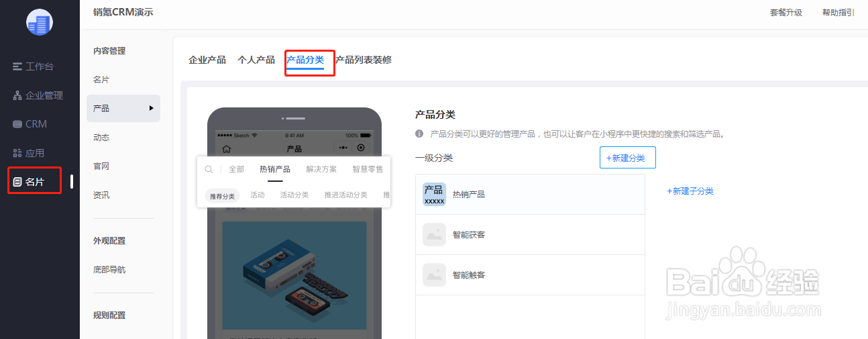Click the 一级分类 label
This screenshot has height=339, width=868.
coord(434,158)
